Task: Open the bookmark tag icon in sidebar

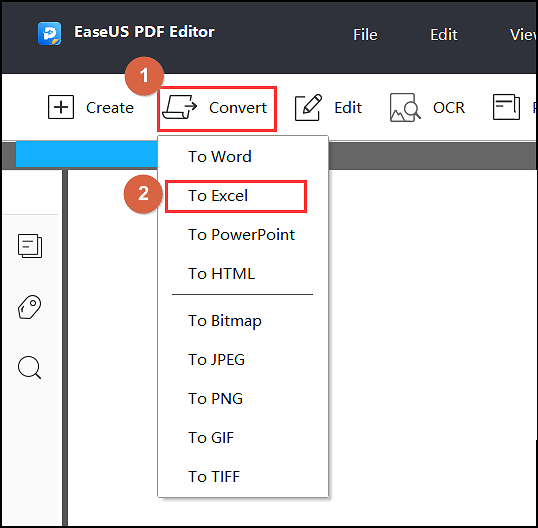Action: click(x=30, y=307)
